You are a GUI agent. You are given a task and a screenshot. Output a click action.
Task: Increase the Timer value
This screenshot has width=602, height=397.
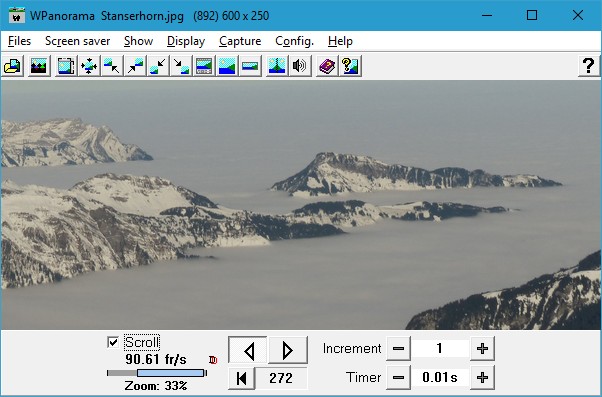(482, 377)
